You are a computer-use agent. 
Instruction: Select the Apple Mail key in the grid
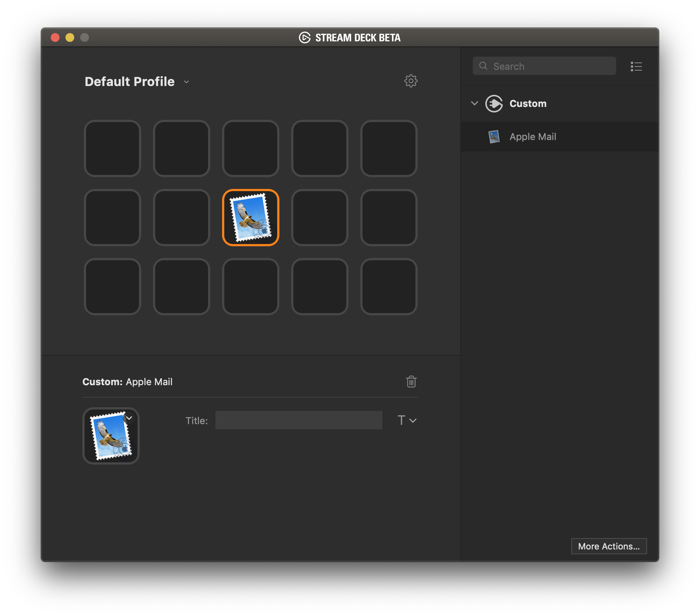251,218
